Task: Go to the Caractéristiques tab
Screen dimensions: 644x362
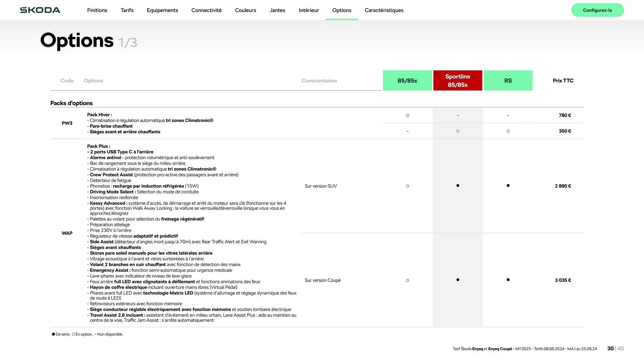Action: coord(384,10)
